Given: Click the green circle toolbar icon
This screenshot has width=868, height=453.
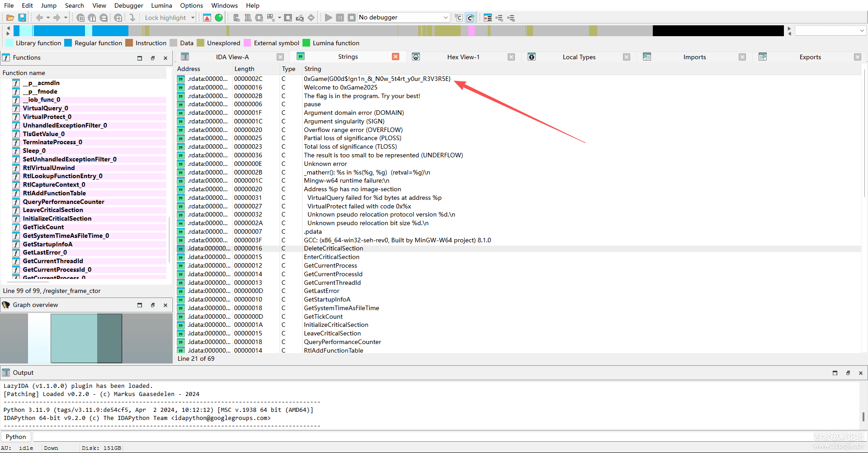Looking at the screenshot, I should coord(219,18).
